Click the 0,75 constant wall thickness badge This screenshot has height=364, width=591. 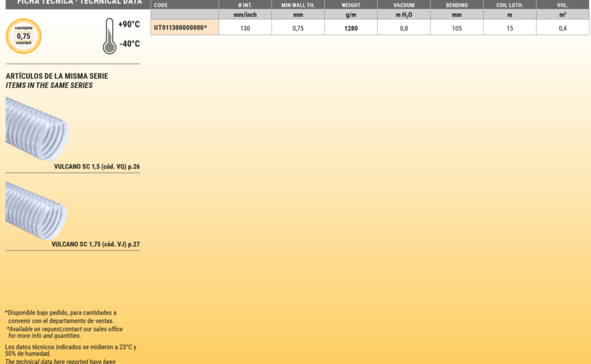23,36
